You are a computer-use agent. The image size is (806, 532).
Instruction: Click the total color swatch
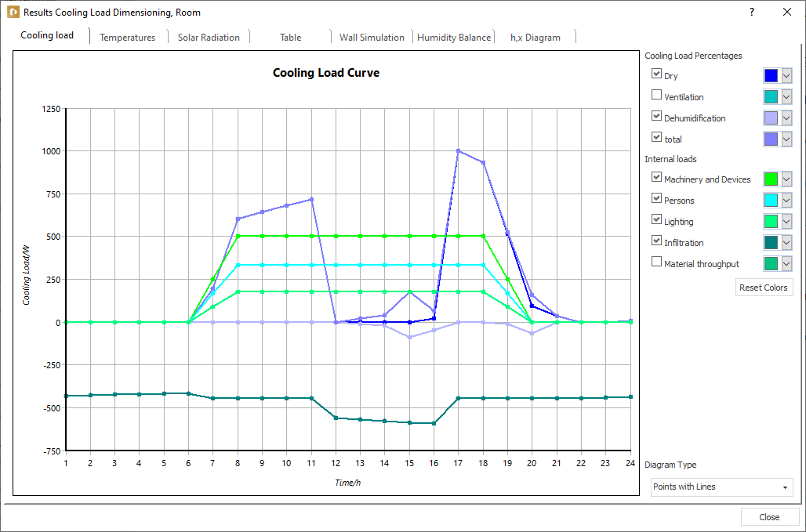tap(771, 139)
